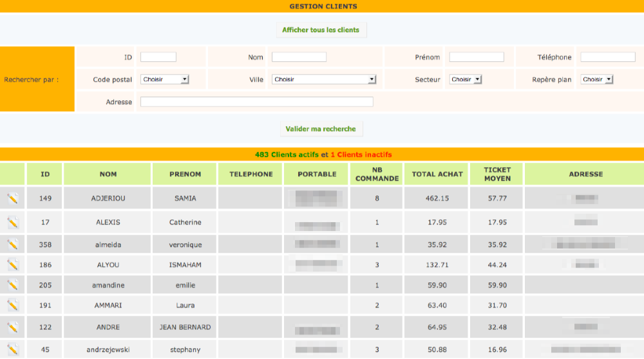
Task: Edit client almeida veronique via pencil icon
Action: (13, 245)
